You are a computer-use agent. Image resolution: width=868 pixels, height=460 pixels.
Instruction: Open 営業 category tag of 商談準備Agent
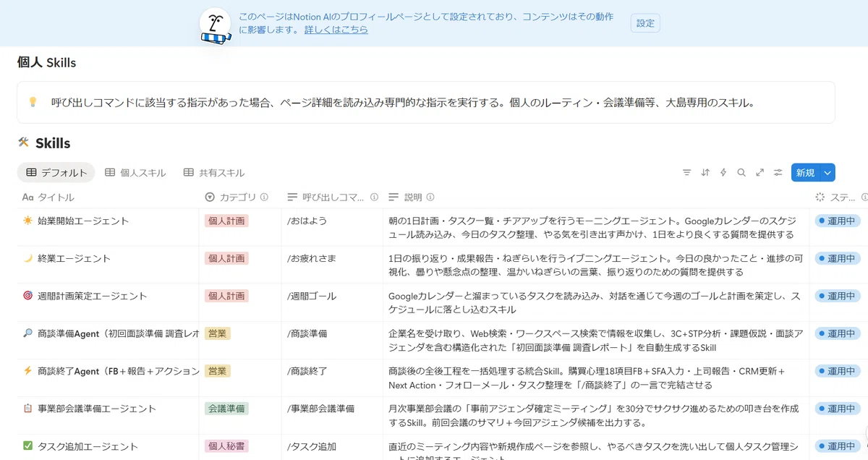[x=218, y=333]
